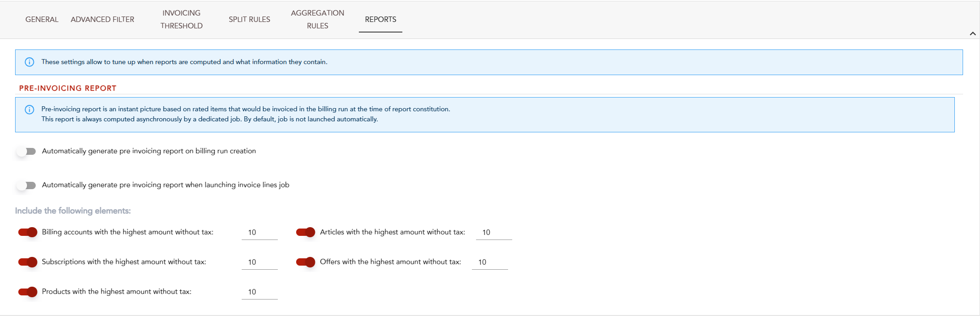Turn off the Products highest amount toggle
This screenshot has height=316, width=980.
click(28, 292)
